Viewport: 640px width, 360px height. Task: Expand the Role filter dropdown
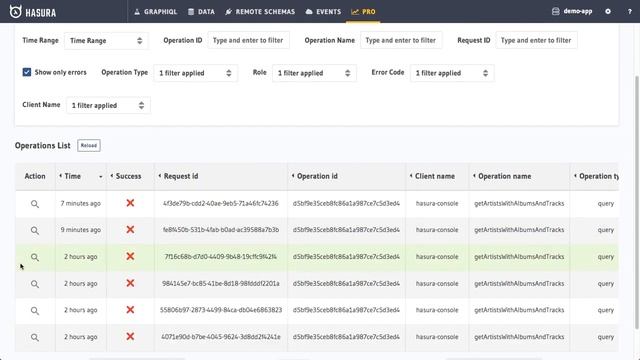[x=314, y=73]
